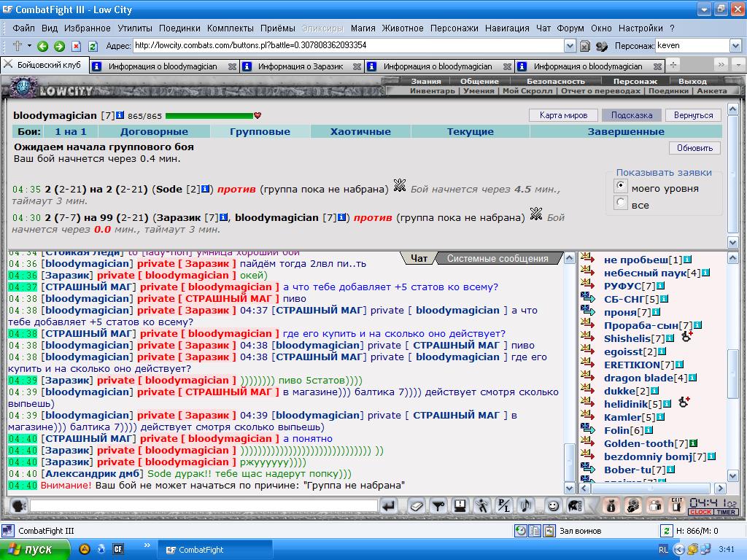Screen dimensions: 747x560
Task: Click the player list horizontal scrollbar track
Action: pyautogui.click(x=650, y=488)
